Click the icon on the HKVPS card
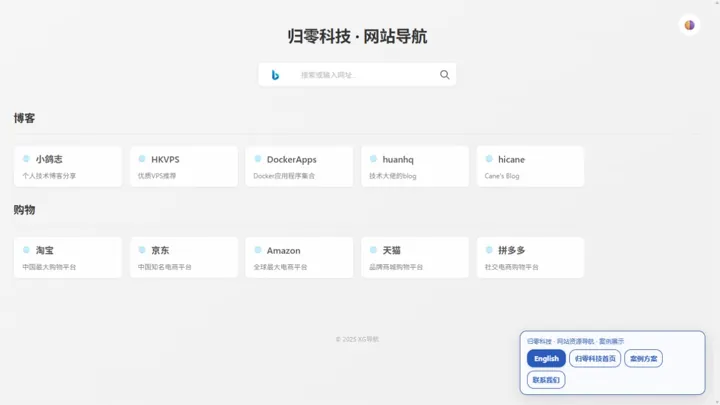 click(142, 159)
